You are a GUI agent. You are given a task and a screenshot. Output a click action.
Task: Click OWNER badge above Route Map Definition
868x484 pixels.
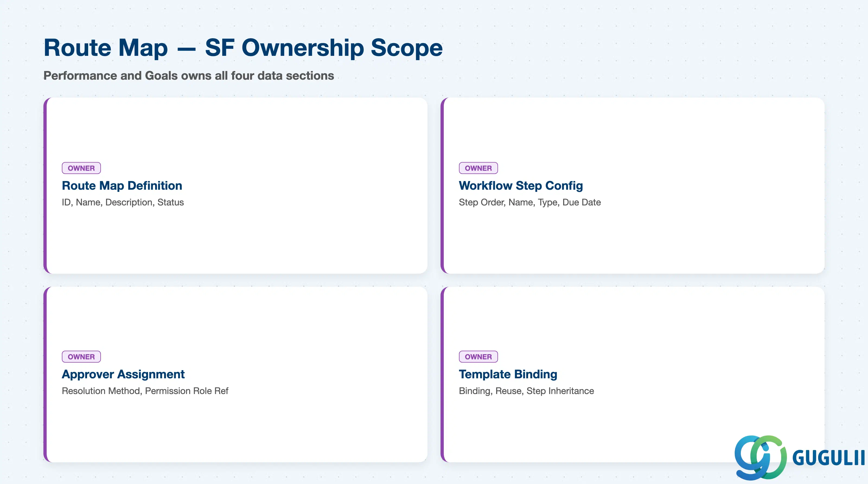pyautogui.click(x=81, y=168)
